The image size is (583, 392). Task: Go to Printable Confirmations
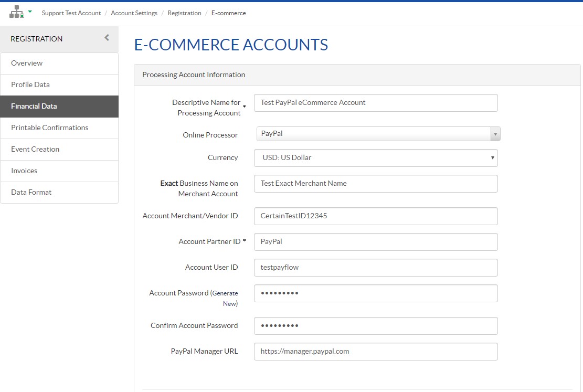(59, 128)
